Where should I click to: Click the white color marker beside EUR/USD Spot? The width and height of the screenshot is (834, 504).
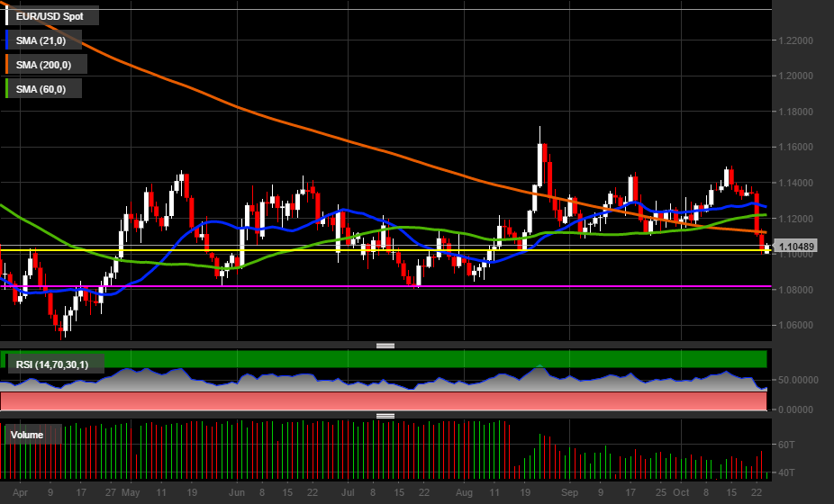point(7,16)
